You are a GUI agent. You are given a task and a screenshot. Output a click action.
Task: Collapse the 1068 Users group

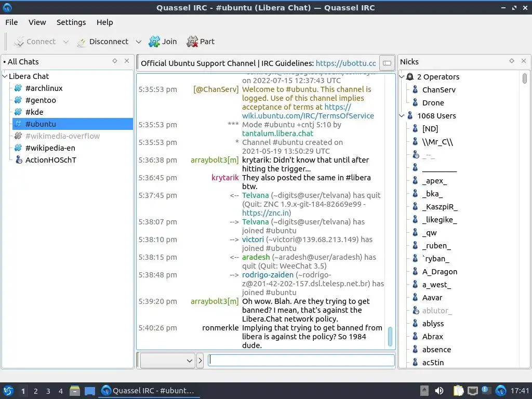point(402,116)
